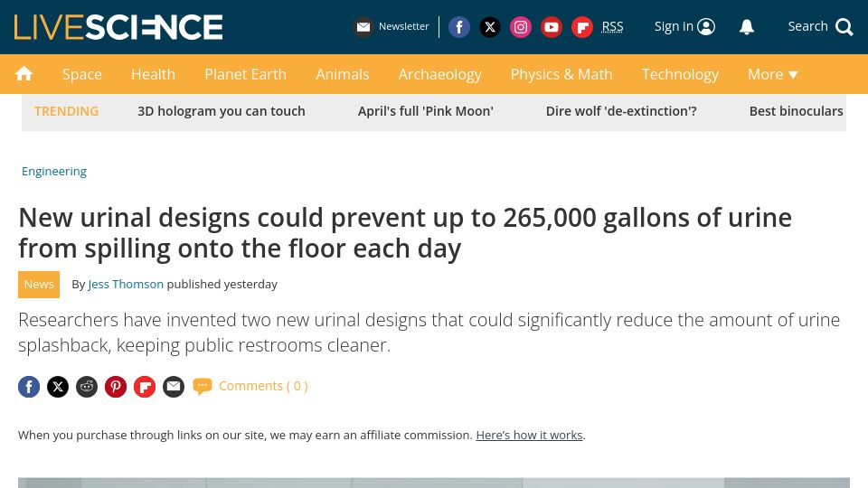Open the Instagram header icon
The width and height of the screenshot is (868, 488).
[x=521, y=27]
